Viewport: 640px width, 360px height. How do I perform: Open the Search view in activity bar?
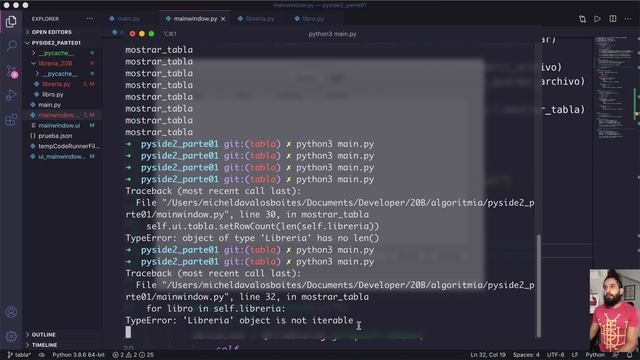coord(11,45)
